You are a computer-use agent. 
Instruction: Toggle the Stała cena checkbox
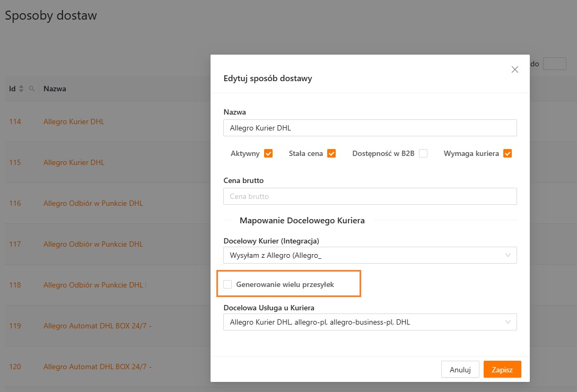click(331, 153)
